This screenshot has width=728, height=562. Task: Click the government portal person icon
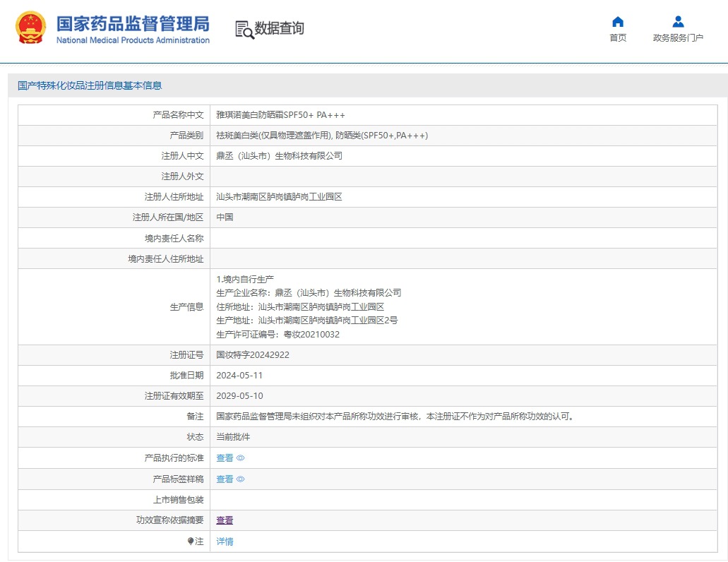point(678,21)
